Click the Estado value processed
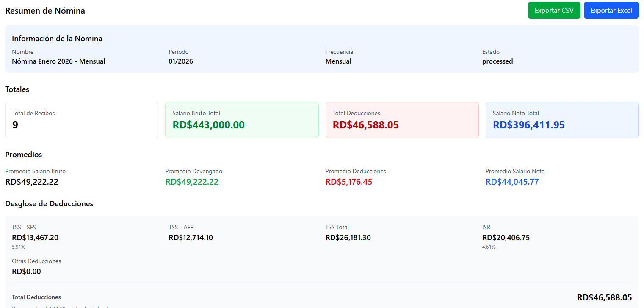Screen dimensions: 644x308 pos(498,61)
